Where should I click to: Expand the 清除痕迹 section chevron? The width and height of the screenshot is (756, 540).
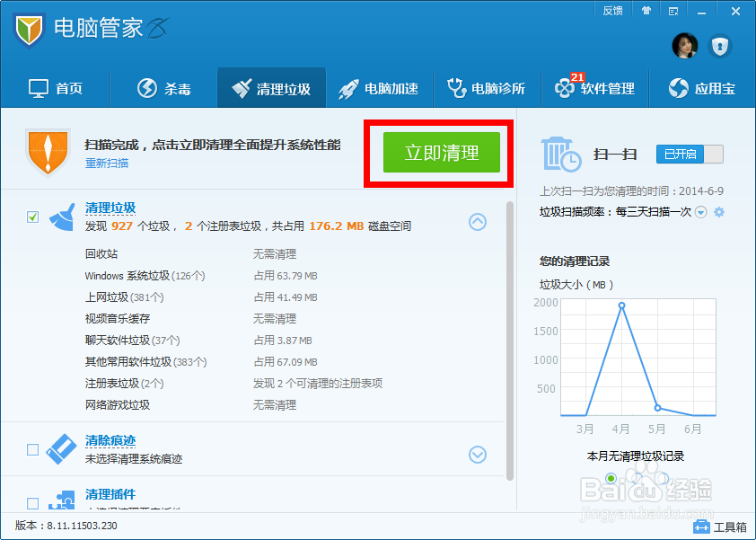click(478, 455)
